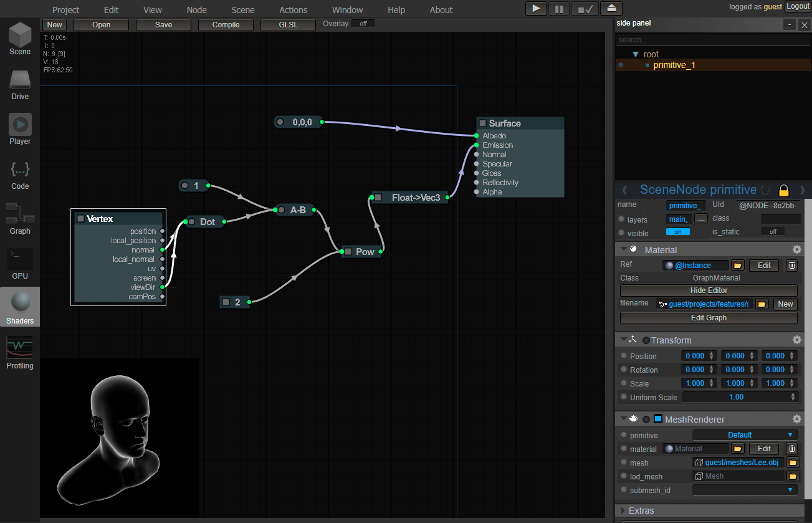Open the Profiling sidebar icon

pyautogui.click(x=20, y=353)
